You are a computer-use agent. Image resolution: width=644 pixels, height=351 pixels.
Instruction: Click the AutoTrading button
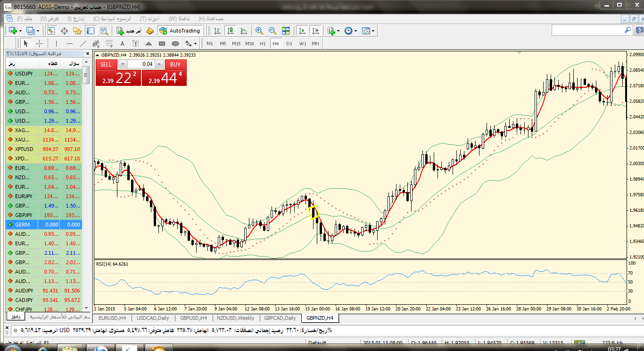[180, 31]
